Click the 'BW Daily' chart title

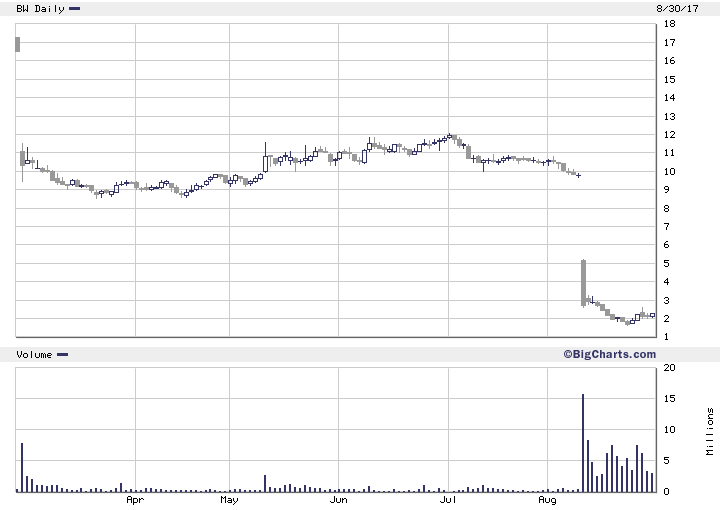(40, 9)
